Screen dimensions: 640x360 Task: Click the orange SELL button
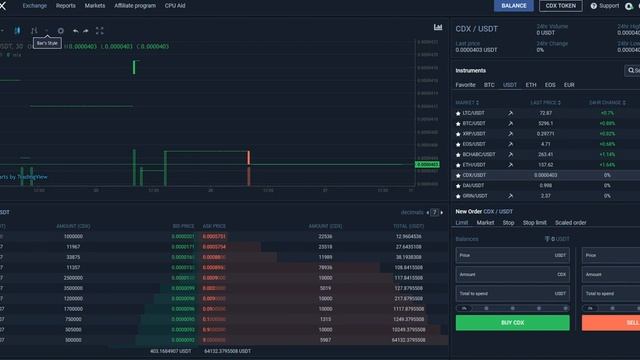click(x=611, y=322)
